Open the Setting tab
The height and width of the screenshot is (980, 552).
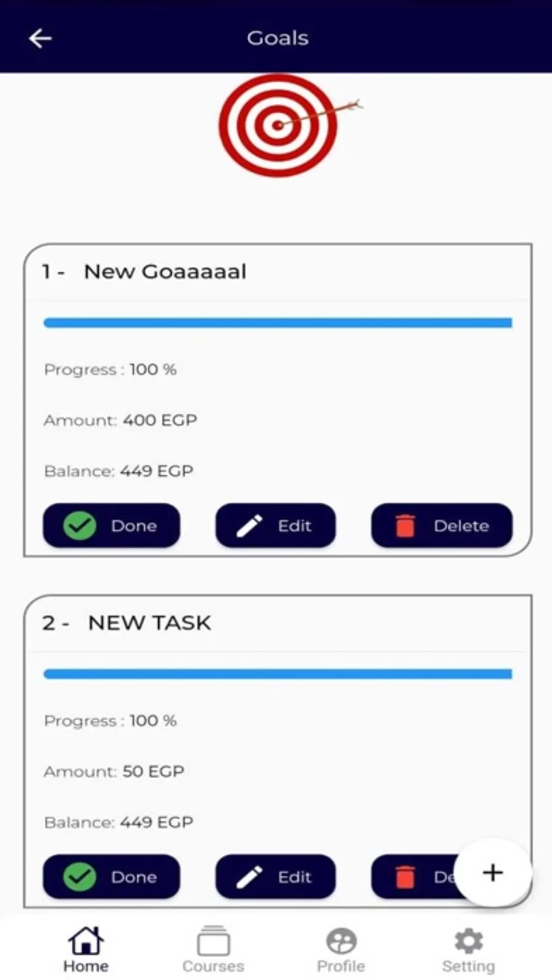pyautogui.click(x=468, y=950)
